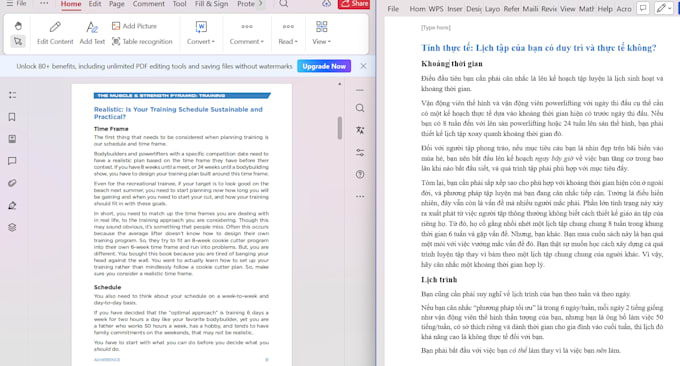Viewport: 680px width, 366px height.
Task: Click the Upgrade Now button
Action: click(x=324, y=66)
